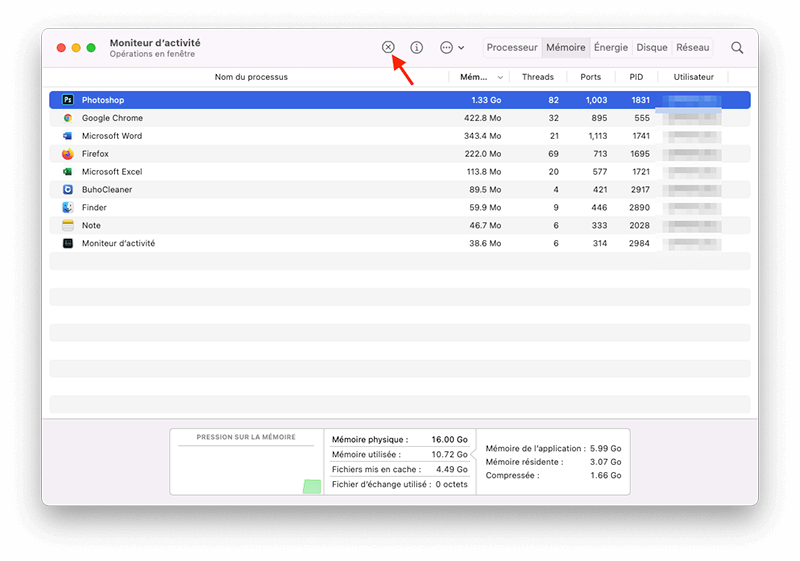Click the Microsoft Excel icon in list
Screen dimensions: 800x561
(68, 171)
